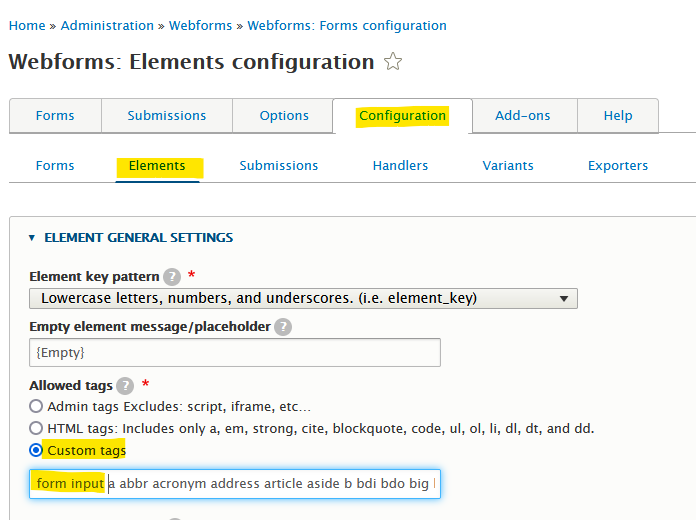
Task: Open help icon next to Allowed tags
Action: tap(125, 386)
